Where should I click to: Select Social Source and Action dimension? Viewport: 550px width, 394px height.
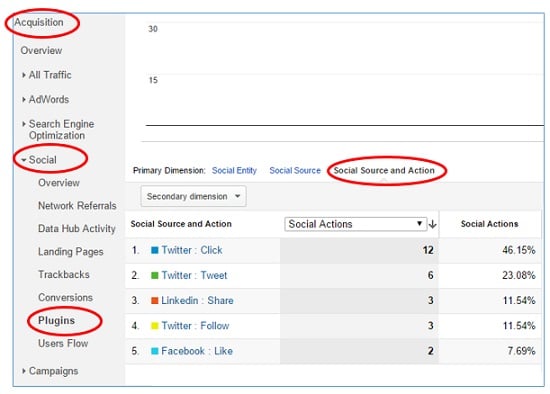point(384,171)
